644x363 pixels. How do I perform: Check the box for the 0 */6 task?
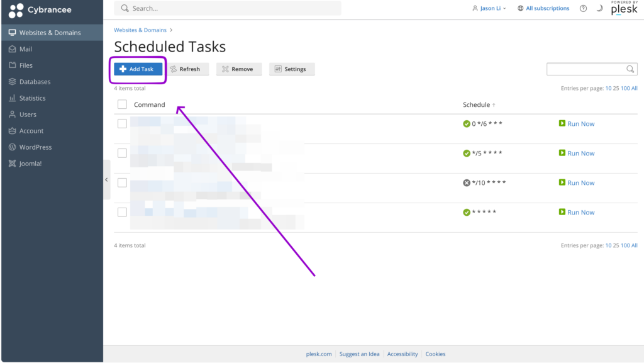[x=122, y=123]
